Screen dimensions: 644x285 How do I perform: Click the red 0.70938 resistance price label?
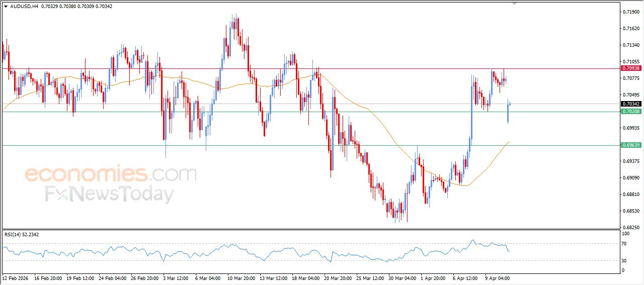click(630, 68)
